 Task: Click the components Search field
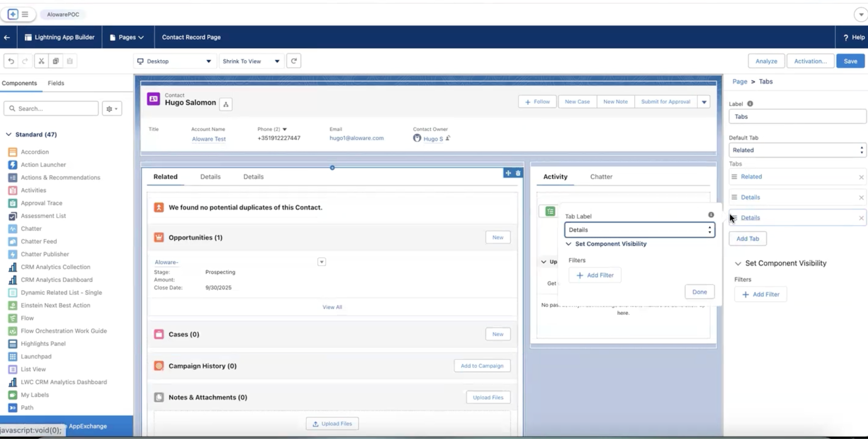pos(51,109)
